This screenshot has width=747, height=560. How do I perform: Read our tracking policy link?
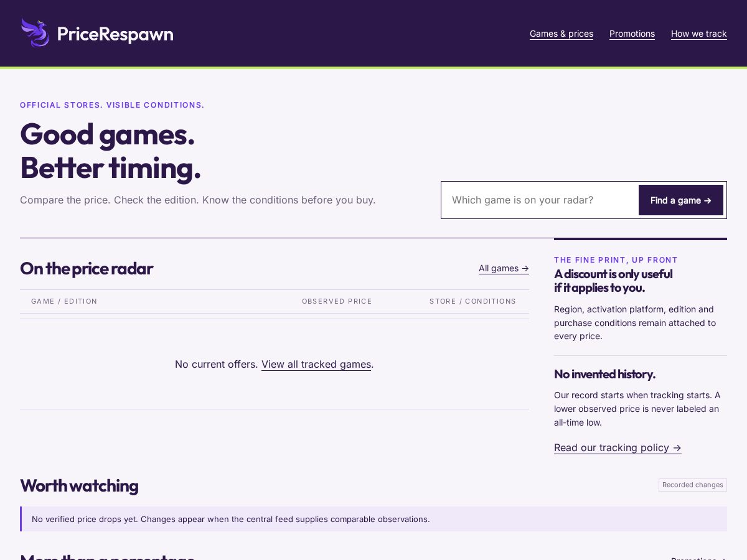click(x=618, y=447)
